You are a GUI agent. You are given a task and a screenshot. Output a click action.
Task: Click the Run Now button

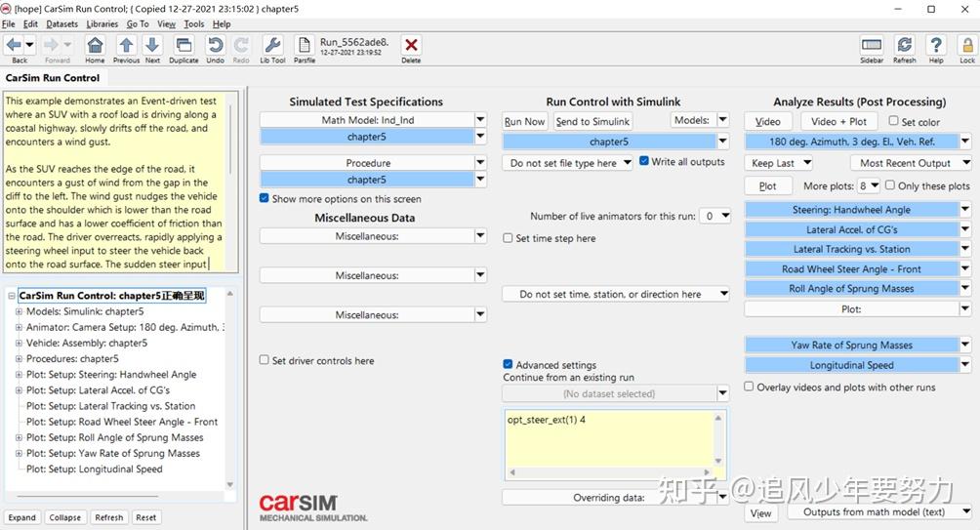click(x=525, y=122)
